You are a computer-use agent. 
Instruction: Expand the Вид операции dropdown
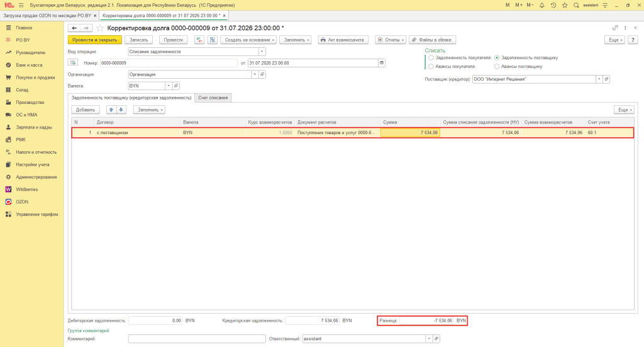point(262,52)
